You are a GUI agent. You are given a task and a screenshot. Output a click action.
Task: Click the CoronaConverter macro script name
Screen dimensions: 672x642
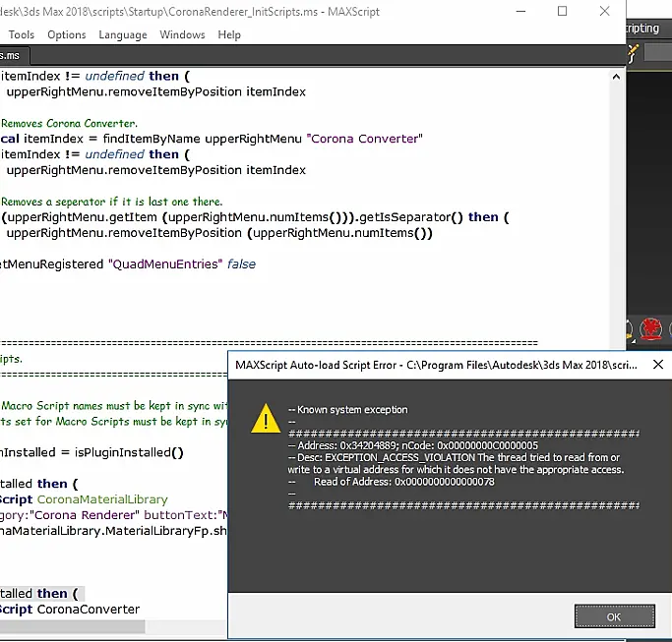pyautogui.click(x=89, y=609)
